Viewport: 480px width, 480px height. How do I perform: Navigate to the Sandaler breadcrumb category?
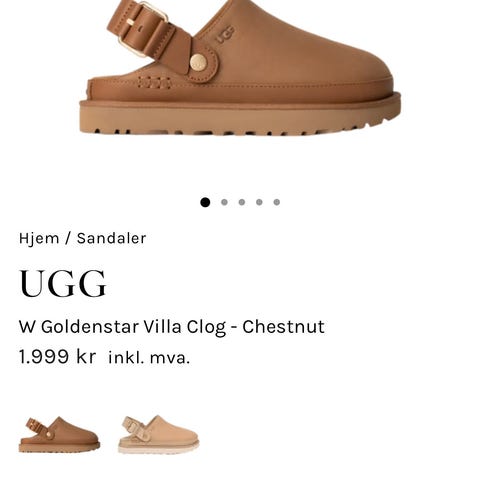click(111, 238)
